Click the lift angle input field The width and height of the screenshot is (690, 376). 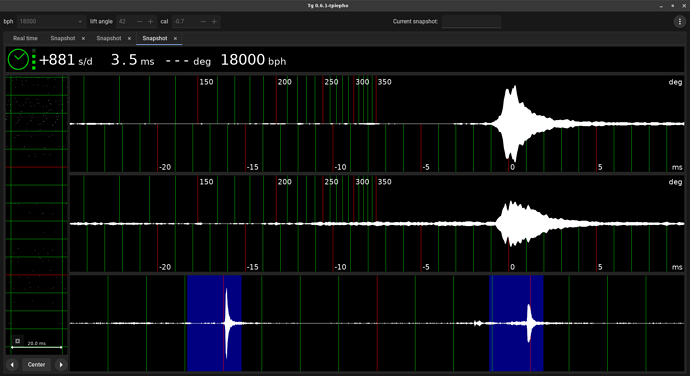(x=125, y=22)
